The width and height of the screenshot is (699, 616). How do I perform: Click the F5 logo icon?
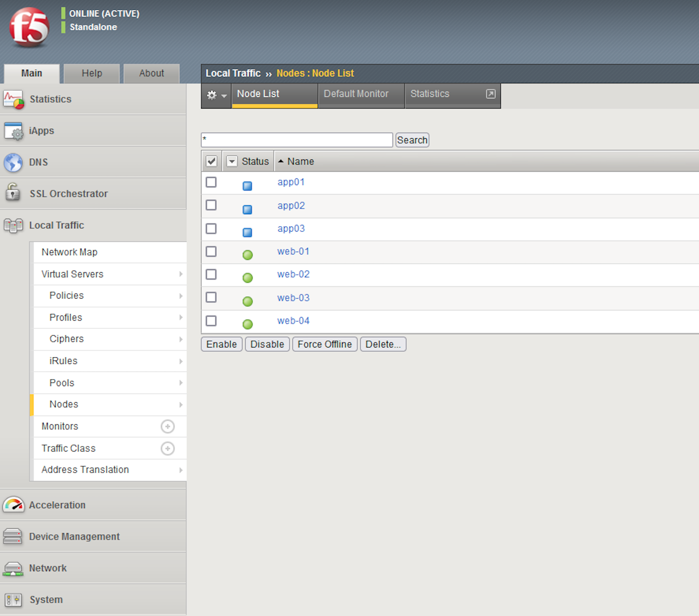[x=29, y=27]
